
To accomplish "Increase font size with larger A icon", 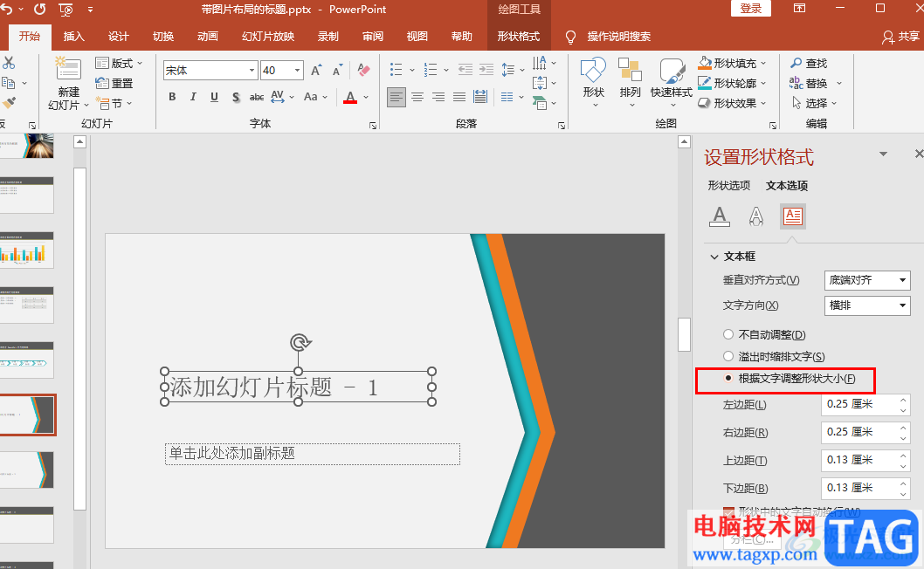I will tap(316, 70).
